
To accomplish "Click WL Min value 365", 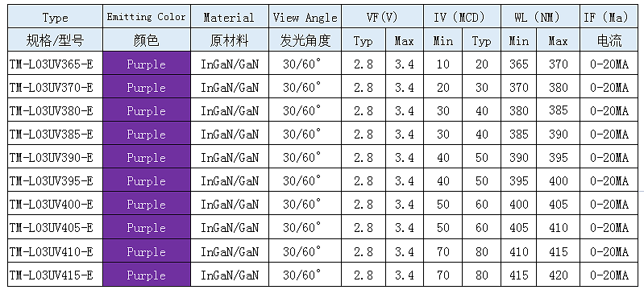I will click(x=519, y=64).
